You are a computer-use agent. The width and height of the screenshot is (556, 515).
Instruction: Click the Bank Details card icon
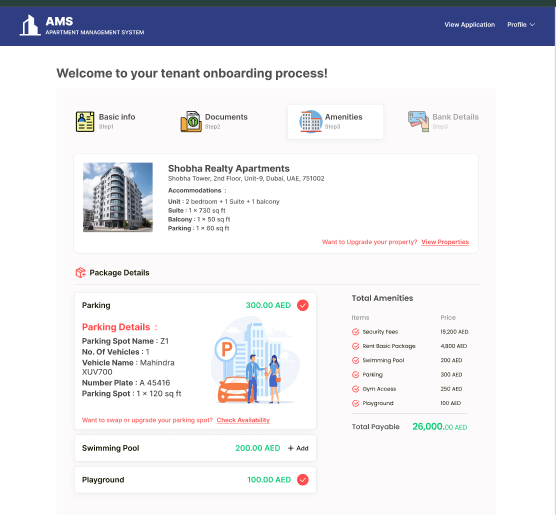tap(418, 121)
